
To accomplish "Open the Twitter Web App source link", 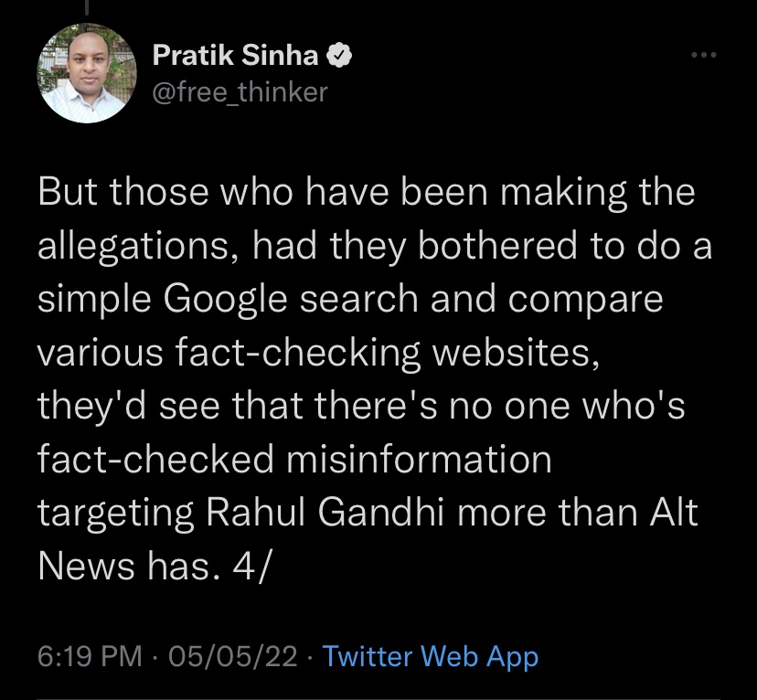I will 431,656.
